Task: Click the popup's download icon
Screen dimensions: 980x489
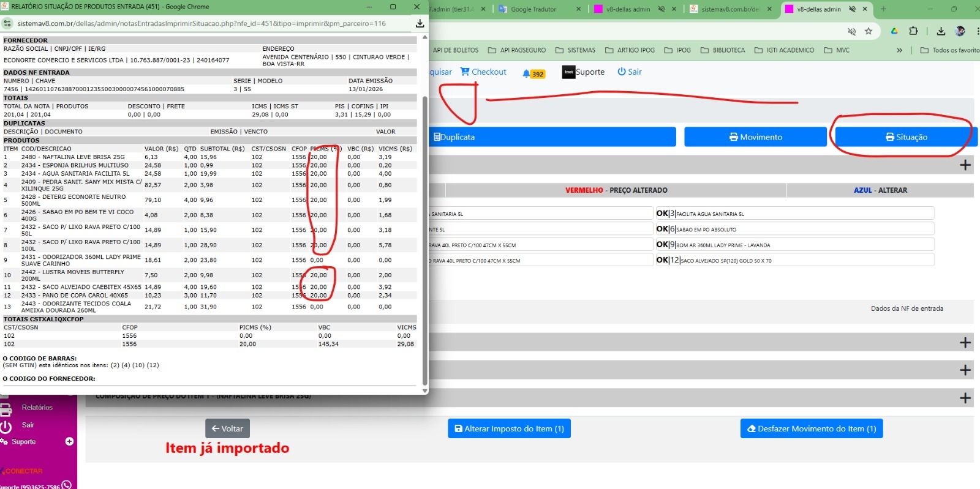Action: (x=420, y=23)
